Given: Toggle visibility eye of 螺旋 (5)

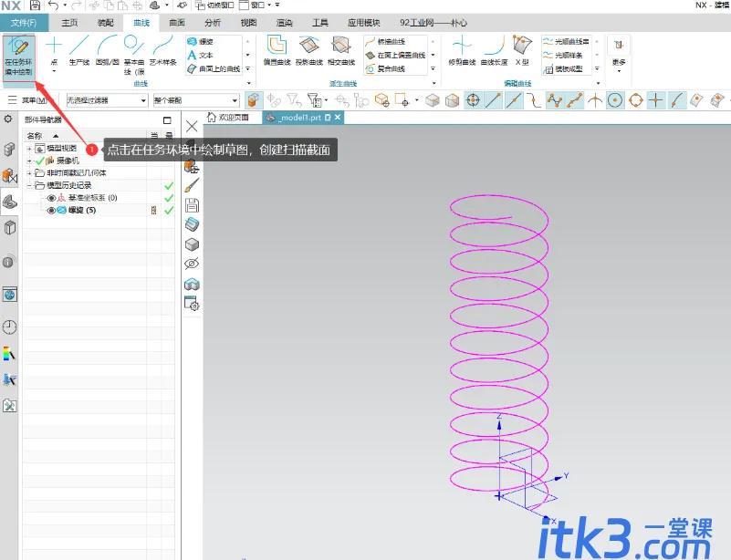Looking at the screenshot, I should pos(51,210).
